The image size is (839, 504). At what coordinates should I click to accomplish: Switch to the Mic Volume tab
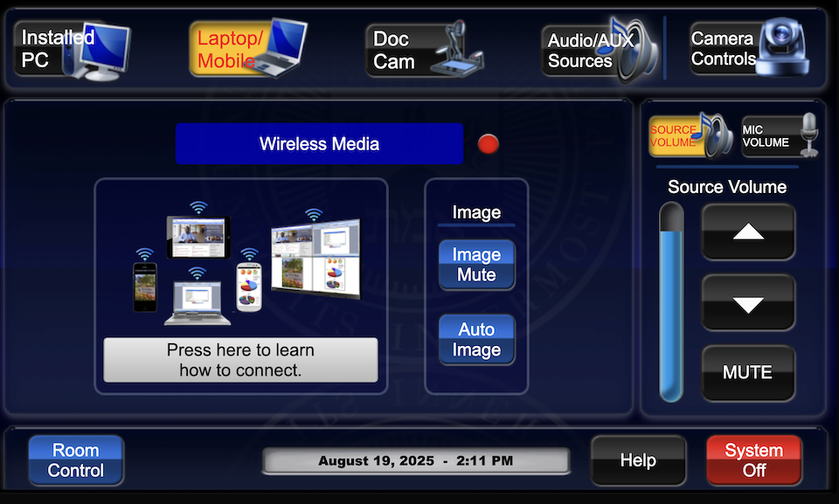point(780,136)
